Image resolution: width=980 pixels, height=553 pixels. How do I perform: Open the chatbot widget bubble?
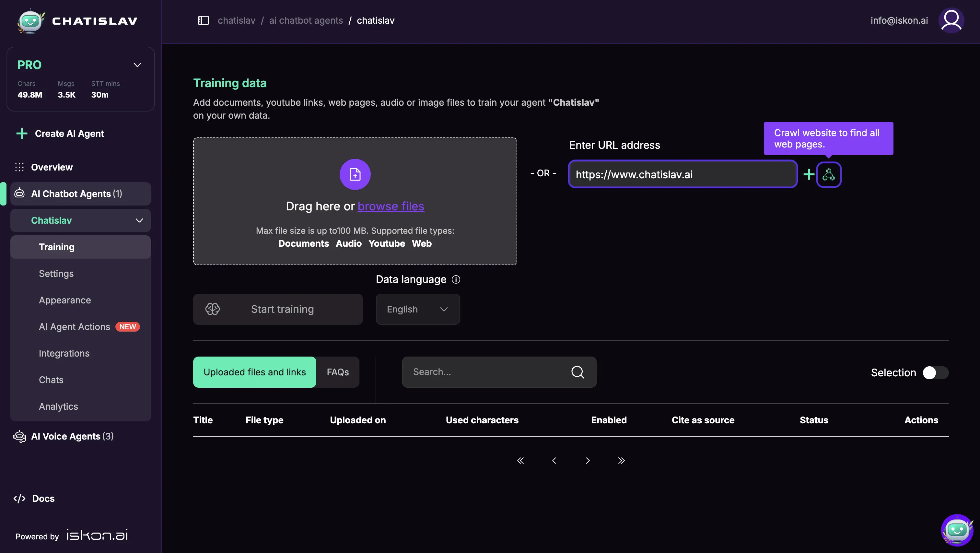[957, 530]
